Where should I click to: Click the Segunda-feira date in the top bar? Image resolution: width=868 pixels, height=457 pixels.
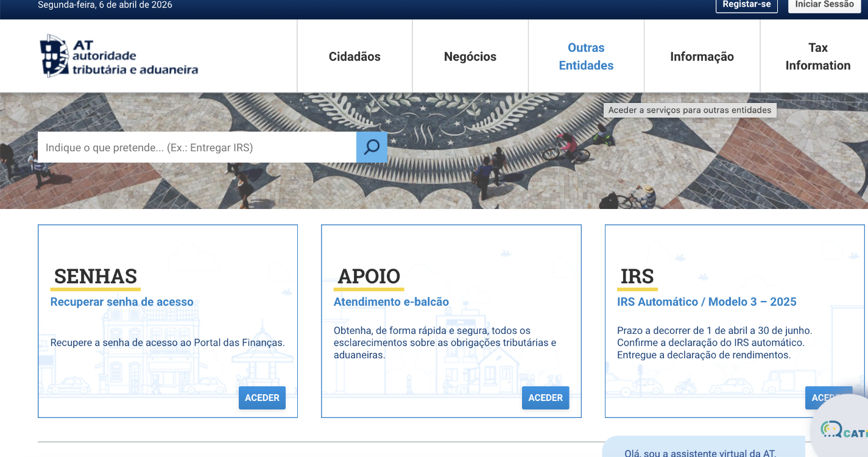[x=105, y=4]
